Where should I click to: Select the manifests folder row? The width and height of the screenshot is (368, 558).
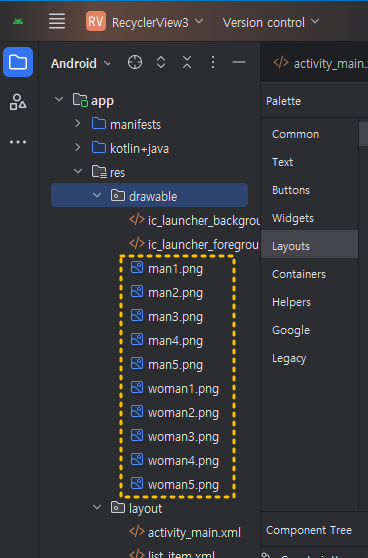click(x=126, y=125)
